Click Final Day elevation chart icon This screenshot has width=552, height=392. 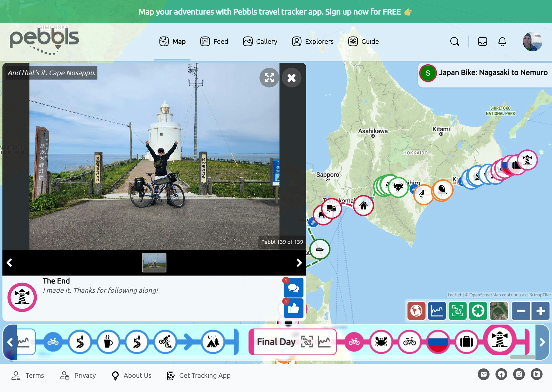[324, 342]
